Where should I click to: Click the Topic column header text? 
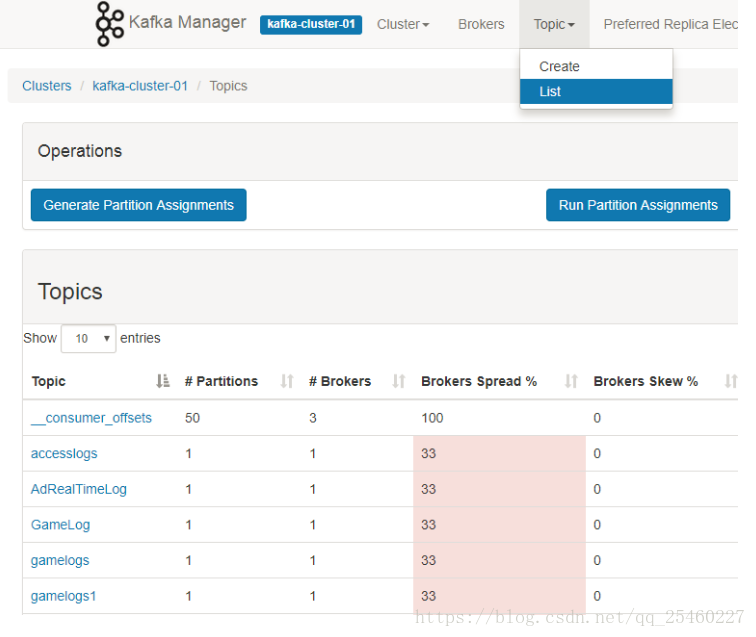[x=49, y=381]
